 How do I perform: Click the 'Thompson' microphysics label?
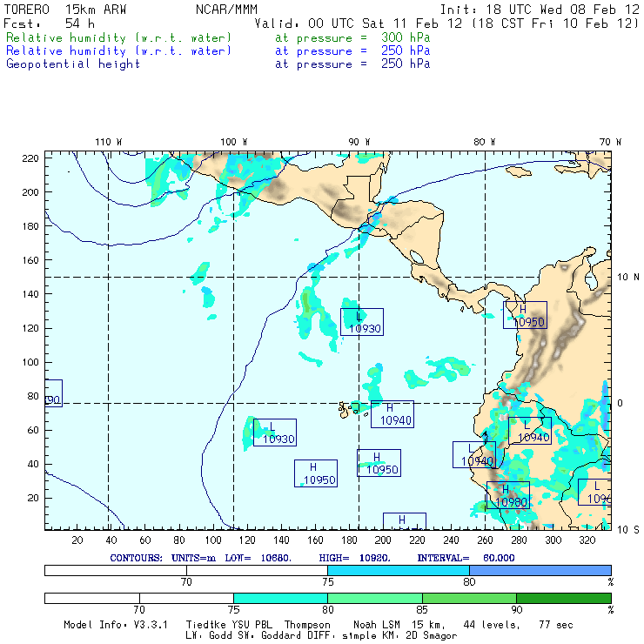307,625
